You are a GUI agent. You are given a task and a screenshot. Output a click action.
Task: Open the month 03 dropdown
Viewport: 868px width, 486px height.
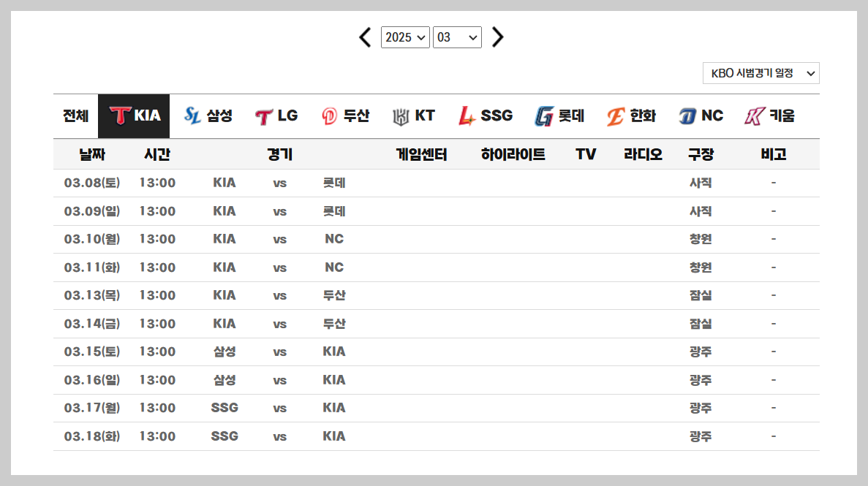coord(457,37)
